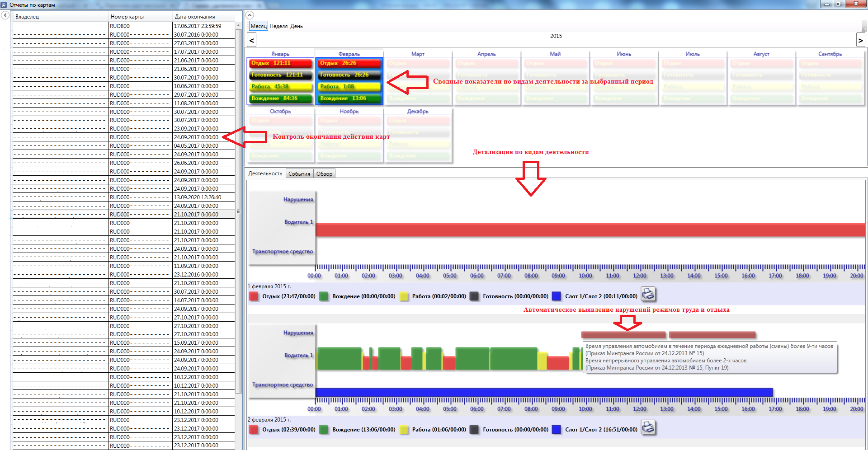Switch to Месяц view
The width and height of the screenshot is (868, 450).
pyautogui.click(x=259, y=26)
